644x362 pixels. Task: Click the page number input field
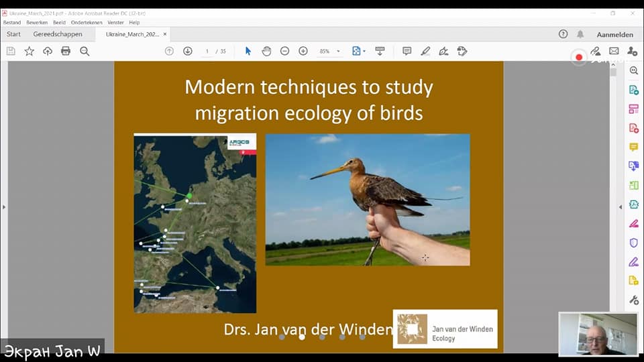(x=207, y=51)
